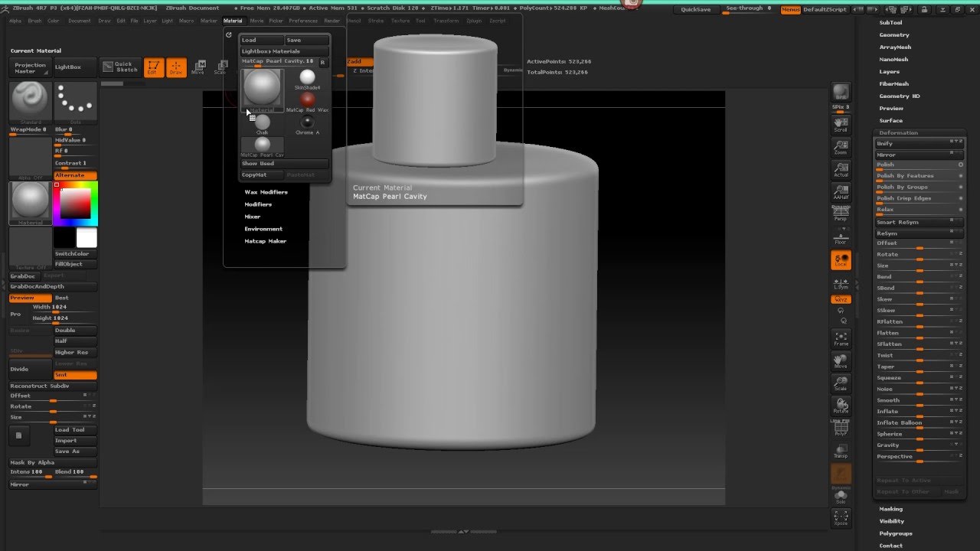Open the Transform menu

446,21
